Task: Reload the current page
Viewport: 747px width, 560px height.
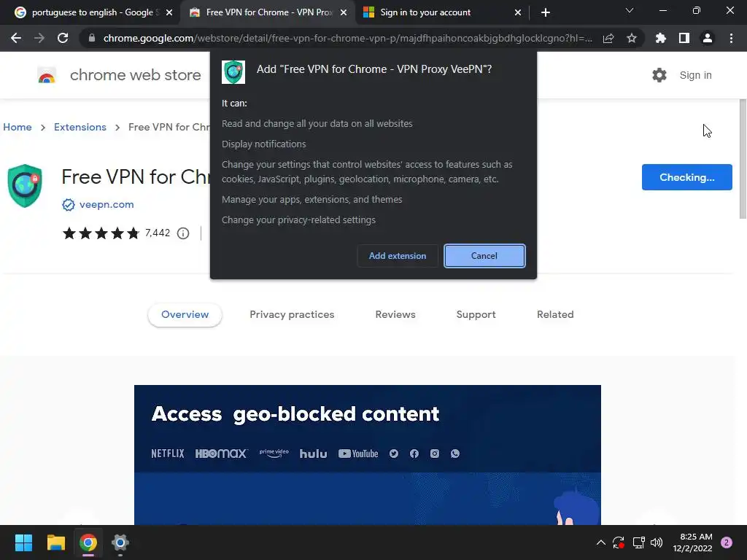Action: coord(63,38)
